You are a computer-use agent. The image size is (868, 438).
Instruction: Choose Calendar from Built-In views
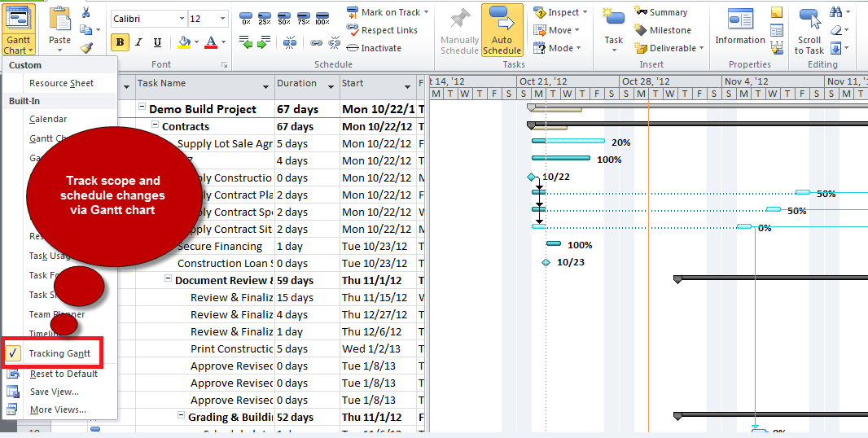(x=48, y=119)
